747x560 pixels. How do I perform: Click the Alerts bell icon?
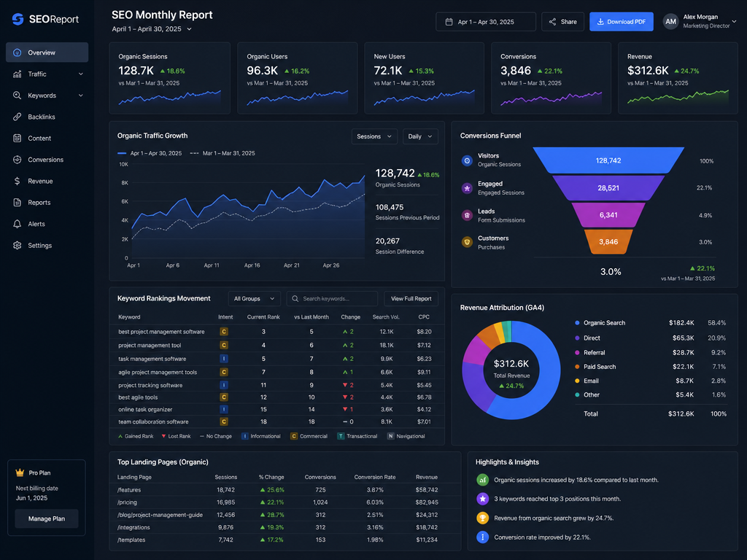click(x=18, y=224)
